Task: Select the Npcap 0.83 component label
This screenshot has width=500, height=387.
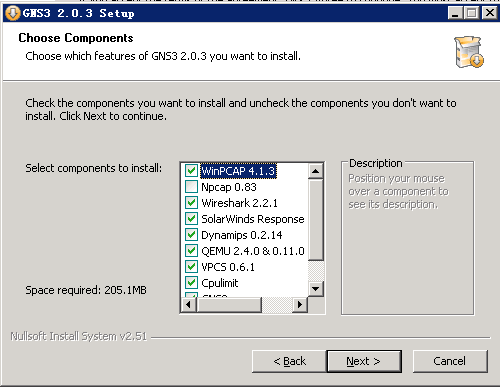Action: (x=229, y=187)
